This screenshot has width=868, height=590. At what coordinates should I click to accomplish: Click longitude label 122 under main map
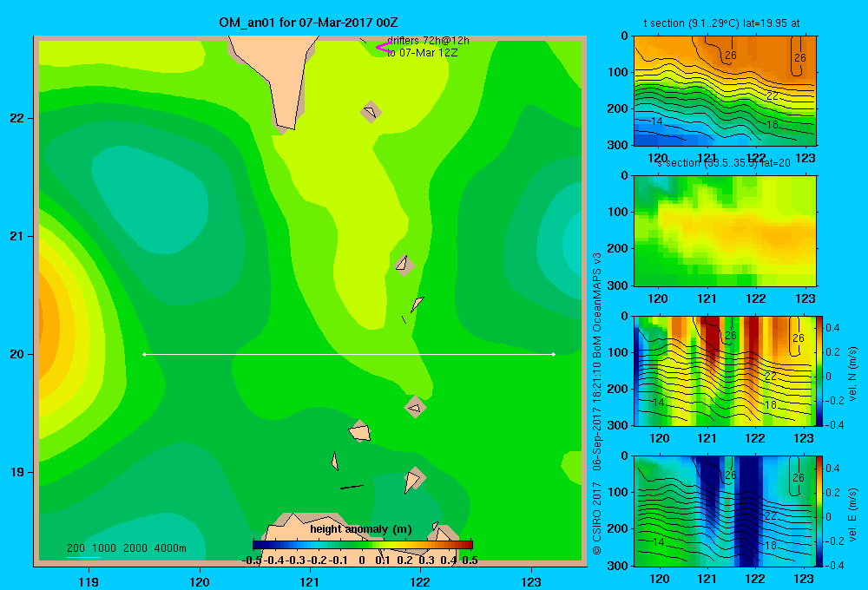pos(420,581)
